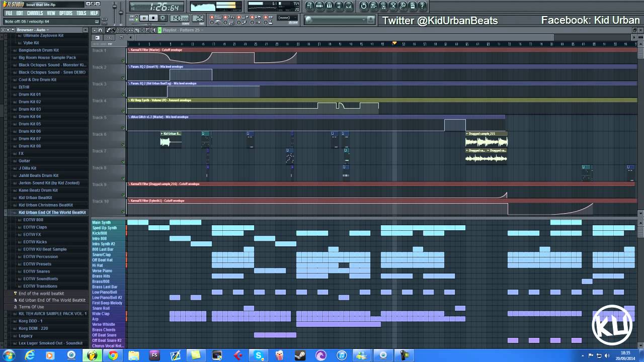Pause playback with the pause button
Image resolution: width=644 pixels, height=362 pixels.
click(x=144, y=18)
